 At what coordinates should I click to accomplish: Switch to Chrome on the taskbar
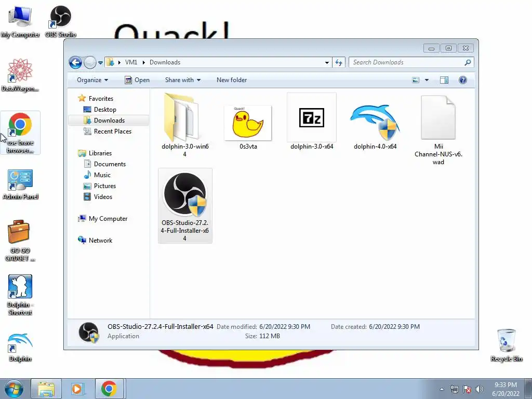pos(109,389)
